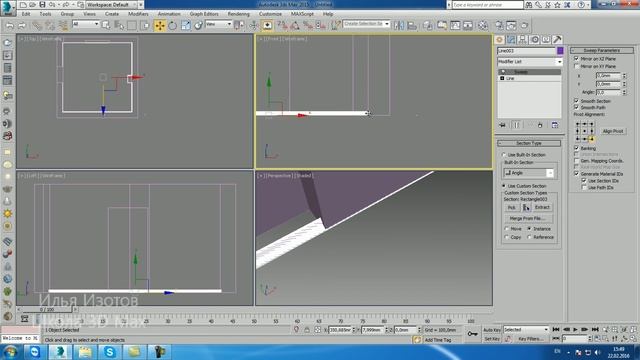Click Remove modifier trash icon

[x=540, y=125]
